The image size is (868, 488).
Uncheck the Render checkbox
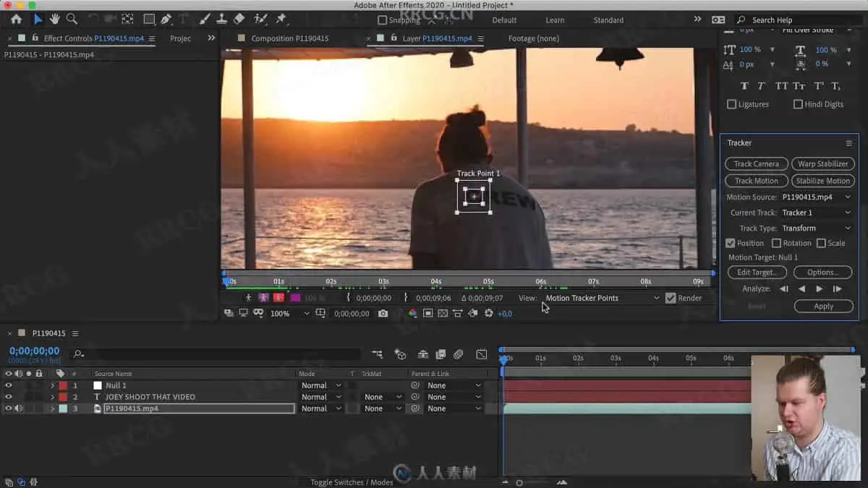tap(671, 298)
